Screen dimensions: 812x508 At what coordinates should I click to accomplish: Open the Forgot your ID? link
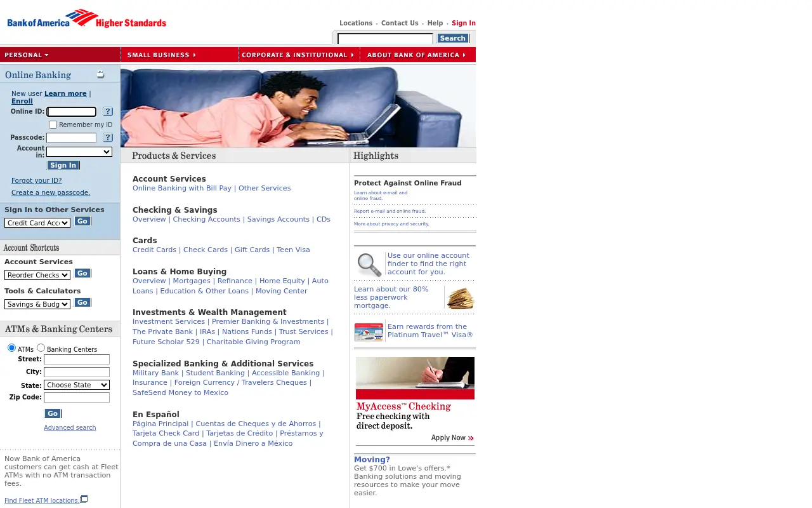[x=37, y=181]
